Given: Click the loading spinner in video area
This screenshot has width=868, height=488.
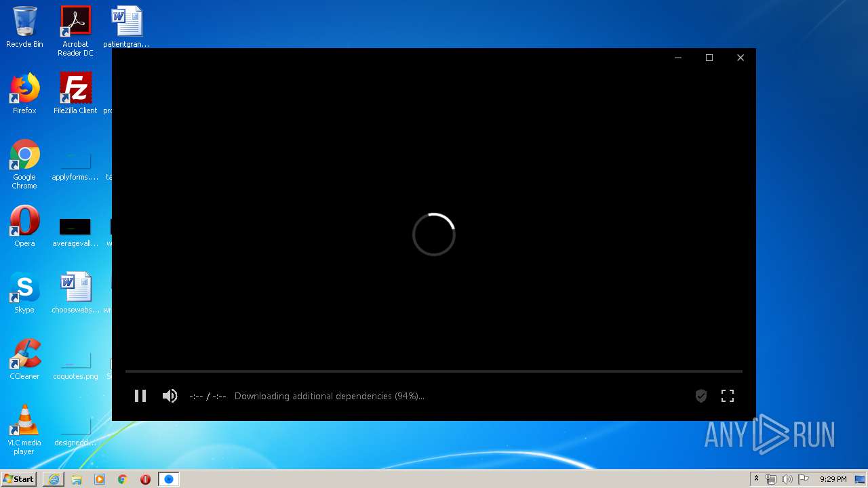Looking at the screenshot, I should pos(434,235).
